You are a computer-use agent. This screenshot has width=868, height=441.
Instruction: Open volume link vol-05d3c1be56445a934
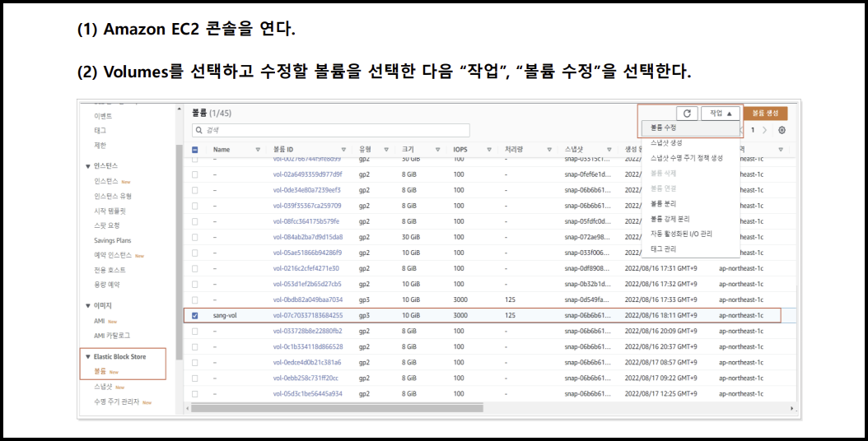307,394
